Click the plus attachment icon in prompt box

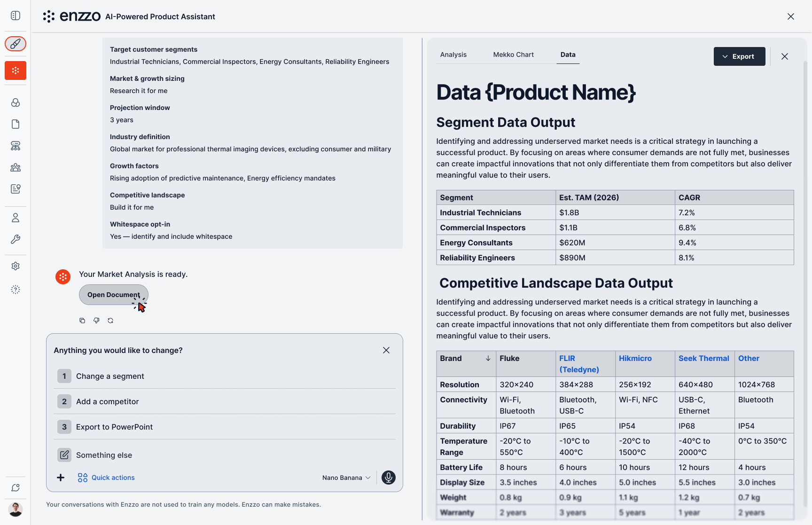pyautogui.click(x=61, y=478)
